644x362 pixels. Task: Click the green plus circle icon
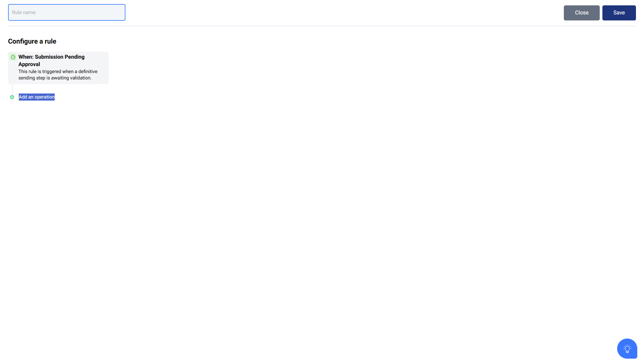pyautogui.click(x=12, y=97)
